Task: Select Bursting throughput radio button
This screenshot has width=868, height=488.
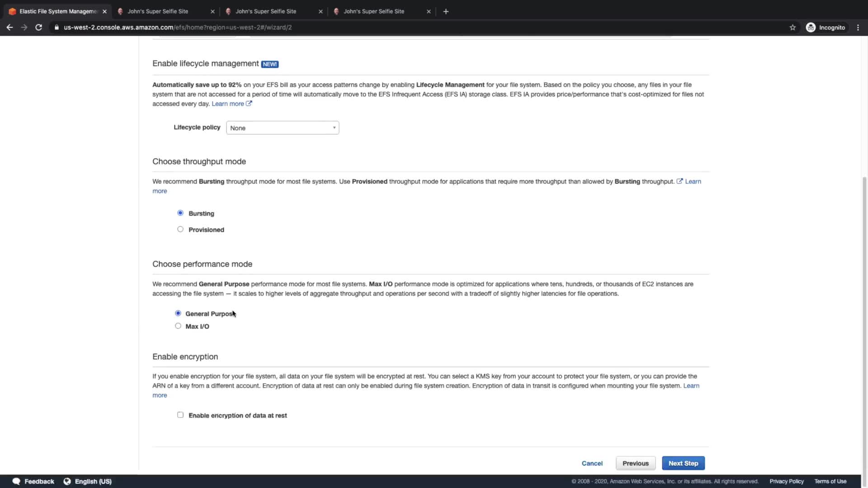Action: tap(180, 213)
